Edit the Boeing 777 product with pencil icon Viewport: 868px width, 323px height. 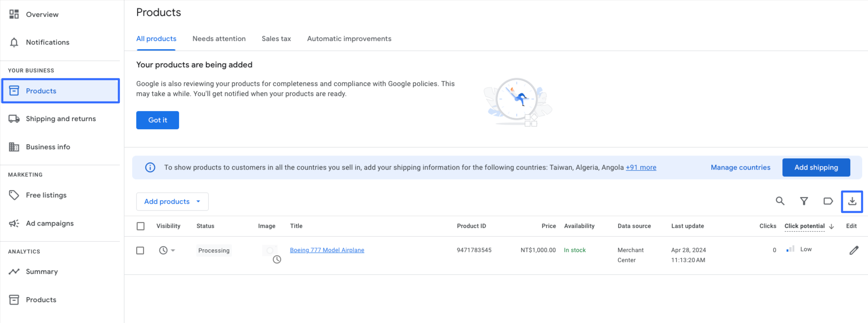tap(853, 250)
